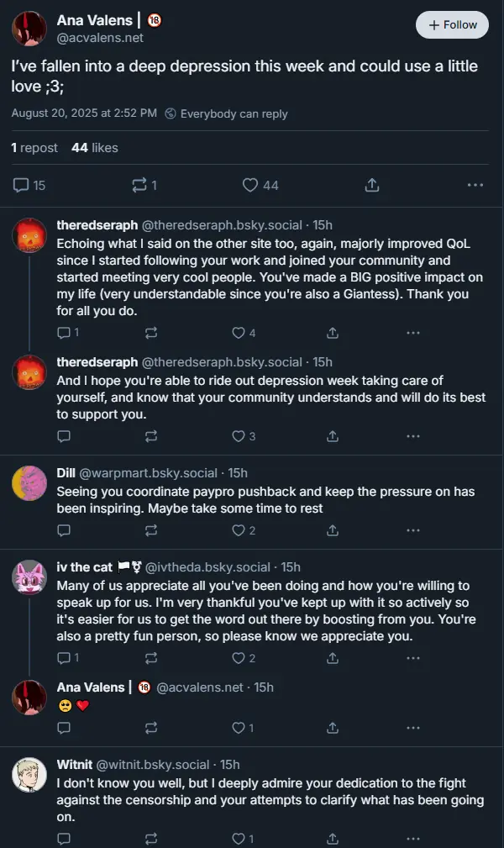Reply to theredseraph's first comment
This screenshot has width=504, height=848.
pos(63,333)
